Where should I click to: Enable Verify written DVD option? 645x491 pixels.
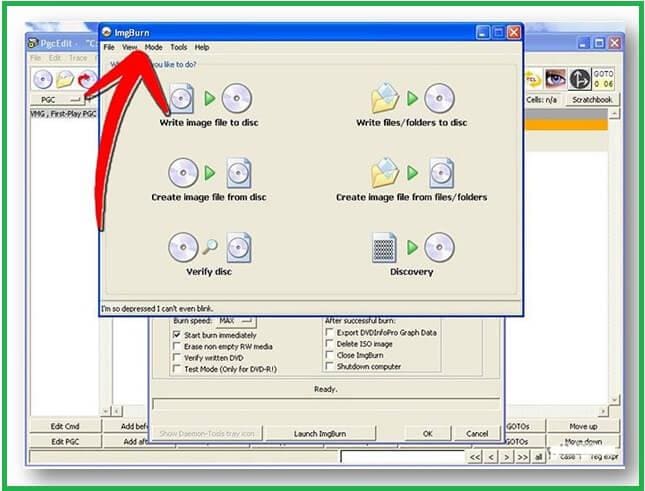coord(177,357)
